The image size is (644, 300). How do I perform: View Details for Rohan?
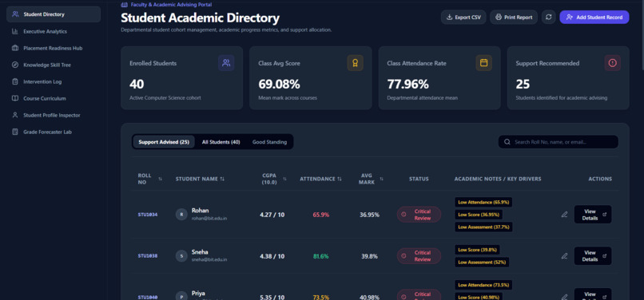[x=593, y=214]
